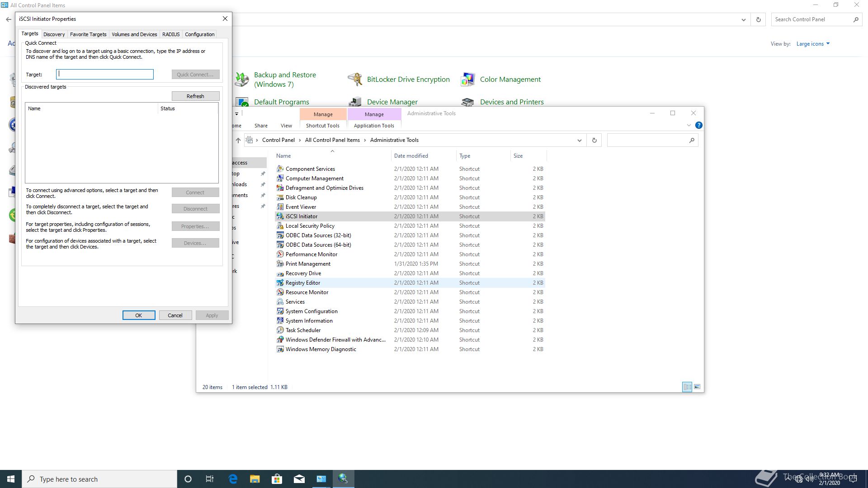Click the Help question mark icon
The width and height of the screenshot is (868, 488).
(x=698, y=125)
